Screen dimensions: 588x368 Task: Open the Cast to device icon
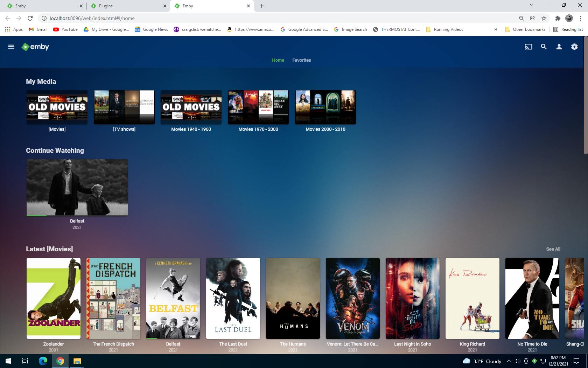click(528, 47)
